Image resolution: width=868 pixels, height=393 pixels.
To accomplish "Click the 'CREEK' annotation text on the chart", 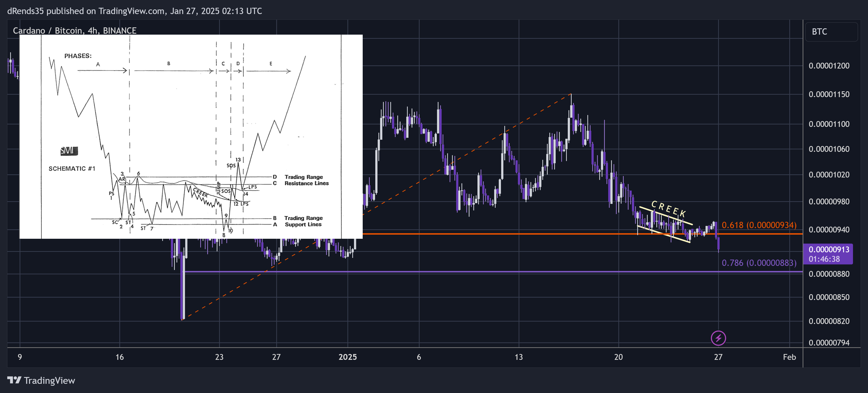I will click(x=668, y=209).
